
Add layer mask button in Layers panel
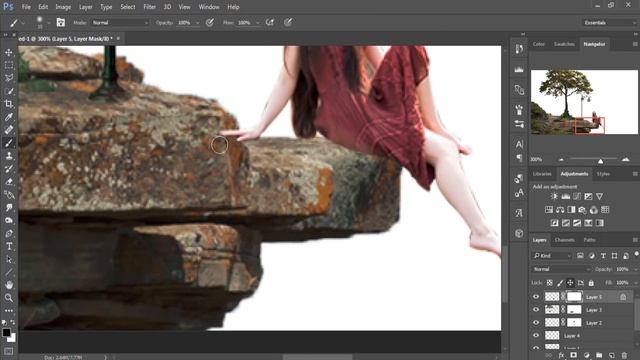[x=573, y=356]
